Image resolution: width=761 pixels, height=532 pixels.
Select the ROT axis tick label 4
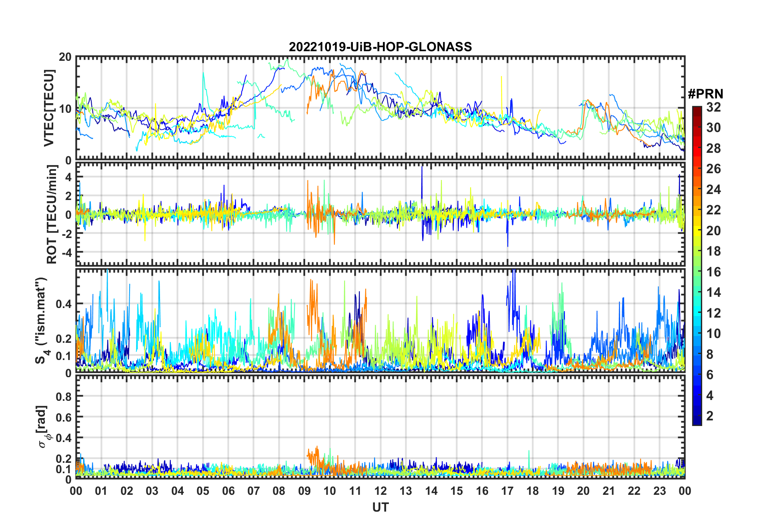(x=68, y=176)
